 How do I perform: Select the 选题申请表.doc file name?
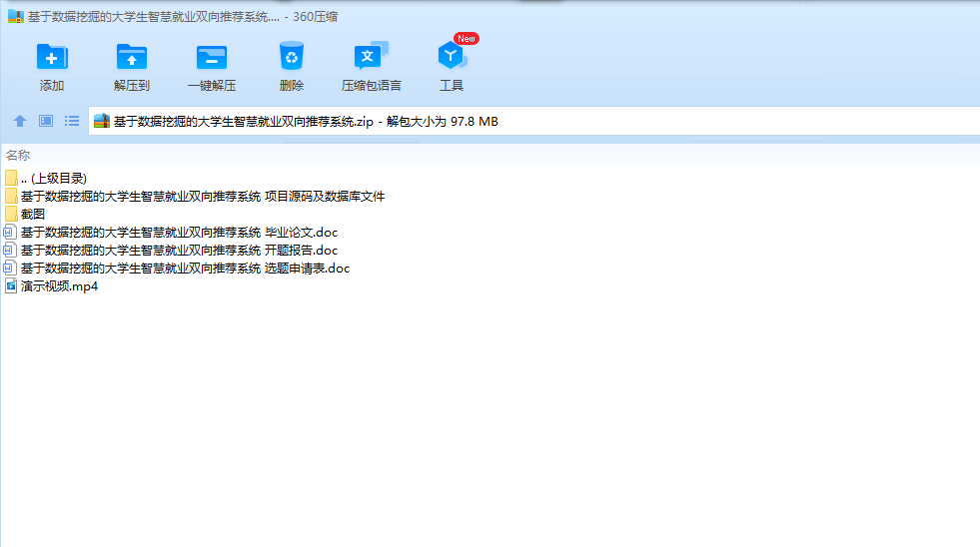pyautogui.click(x=185, y=269)
